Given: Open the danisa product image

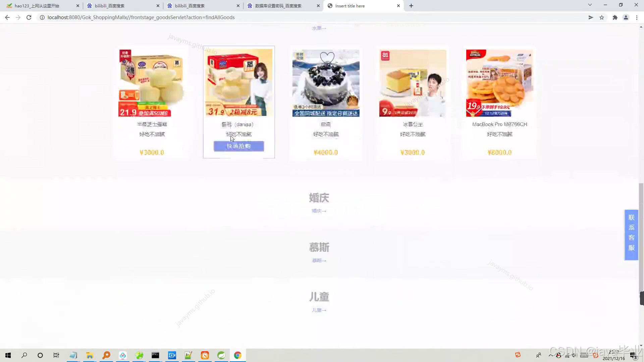Looking at the screenshot, I should point(239,83).
